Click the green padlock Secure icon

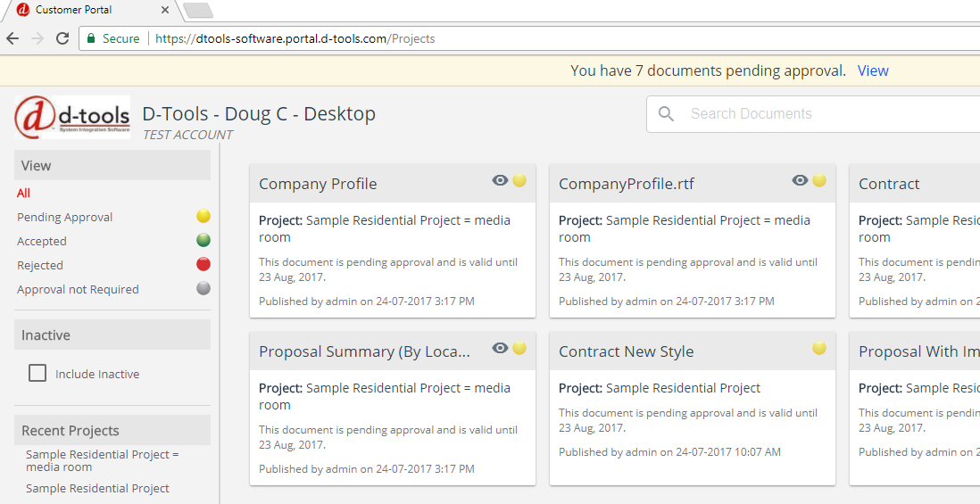coord(91,38)
